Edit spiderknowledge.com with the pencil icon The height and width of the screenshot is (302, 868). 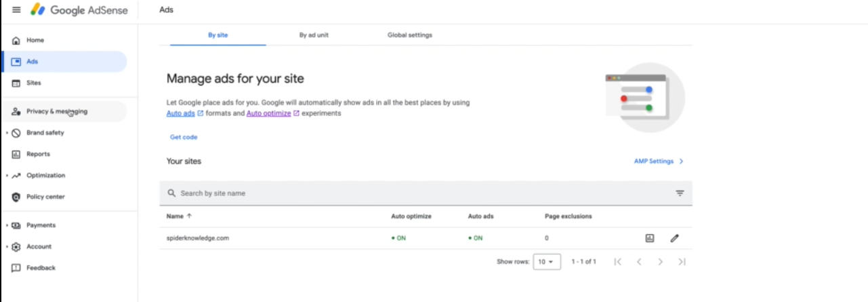point(674,238)
